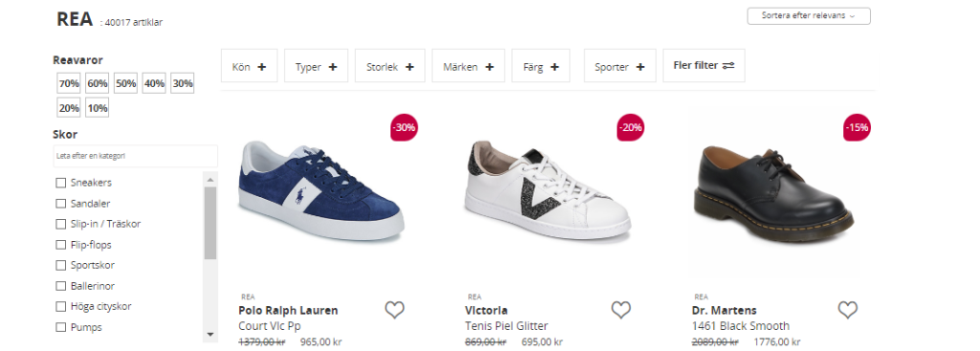
Task: Click the Fler filter sliders icon
Action: (728, 66)
